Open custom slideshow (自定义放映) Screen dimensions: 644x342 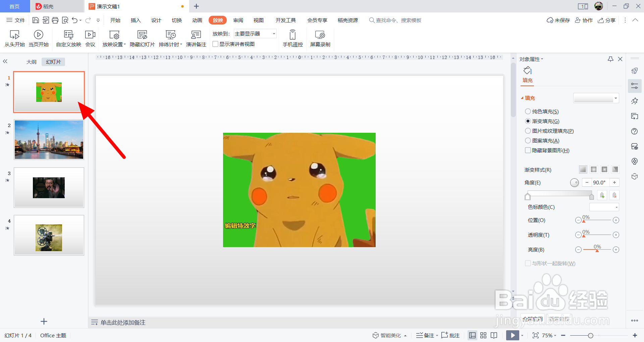coord(68,38)
